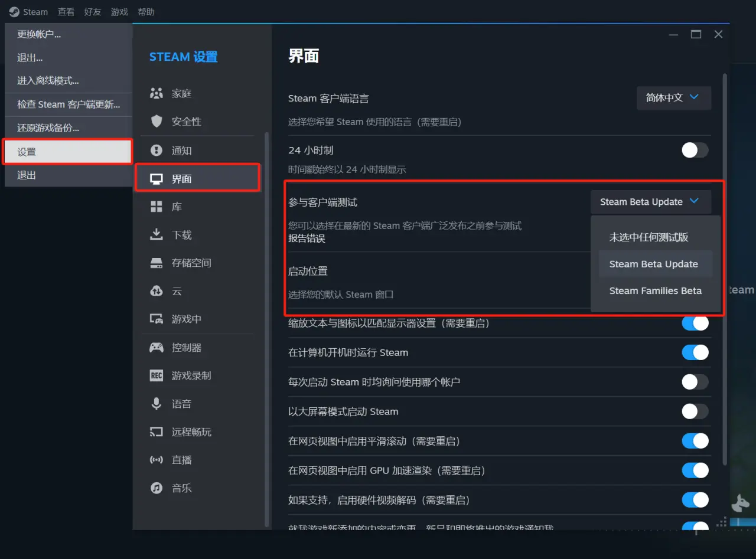Open the 通知 alert icon

click(x=157, y=151)
